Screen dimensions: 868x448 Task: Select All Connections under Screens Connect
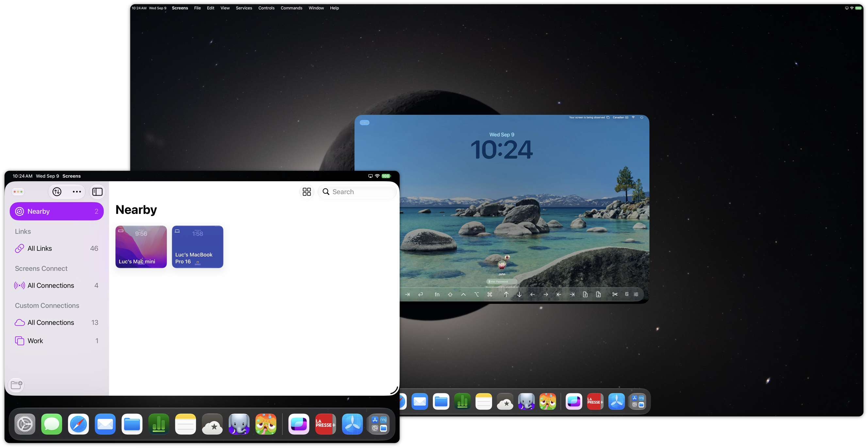pos(57,285)
